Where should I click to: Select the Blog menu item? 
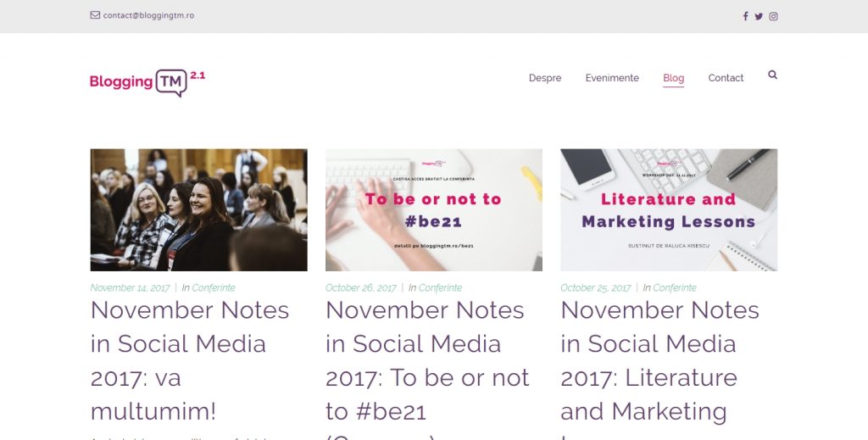[x=673, y=78]
